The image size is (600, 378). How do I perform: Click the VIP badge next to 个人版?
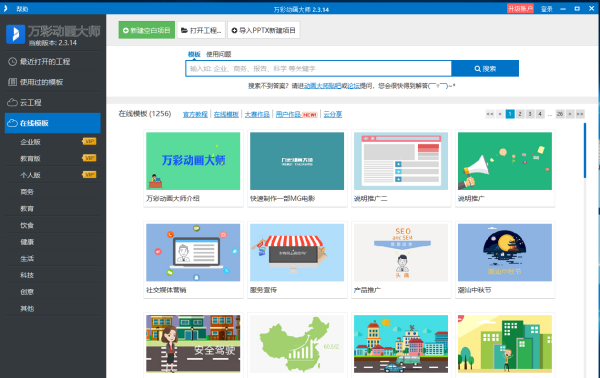(89, 175)
